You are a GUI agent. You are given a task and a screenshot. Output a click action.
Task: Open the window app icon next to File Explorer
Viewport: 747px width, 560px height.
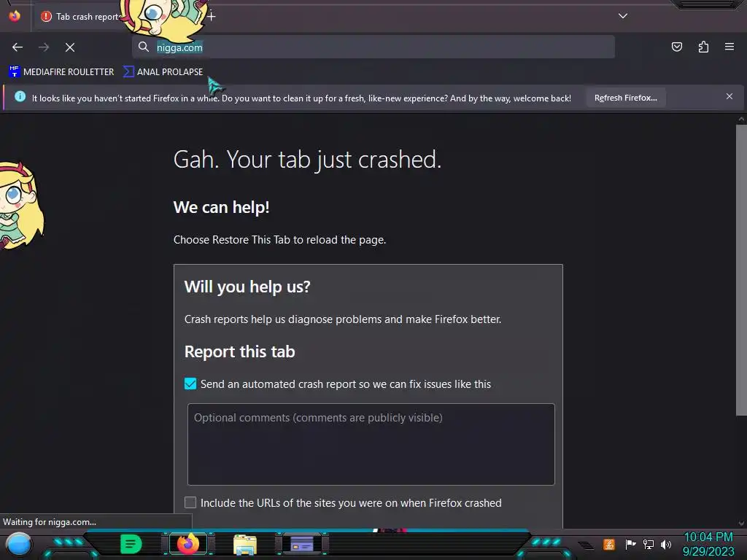click(301, 544)
